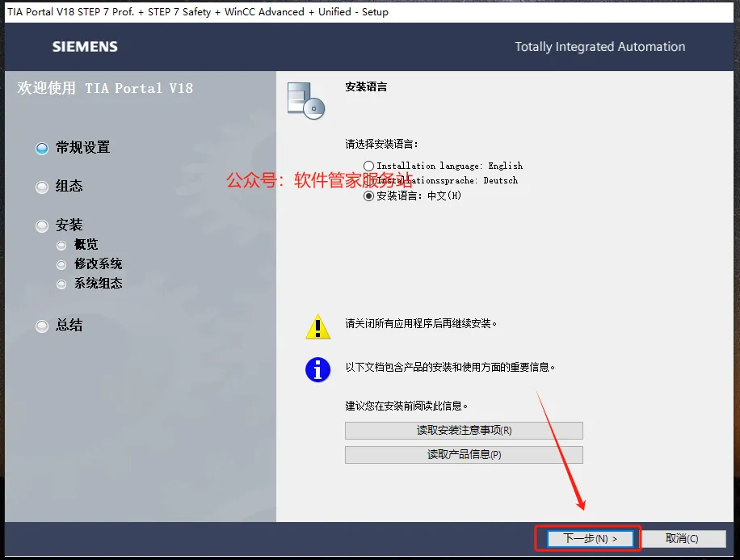Open 读取安装注意事项(R) notes
The height and width of the screenshot is (560, 740).
[x=464, y=431]
